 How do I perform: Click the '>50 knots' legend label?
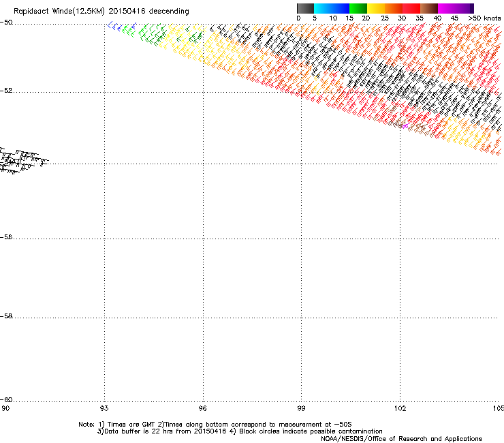coord(484,18)
